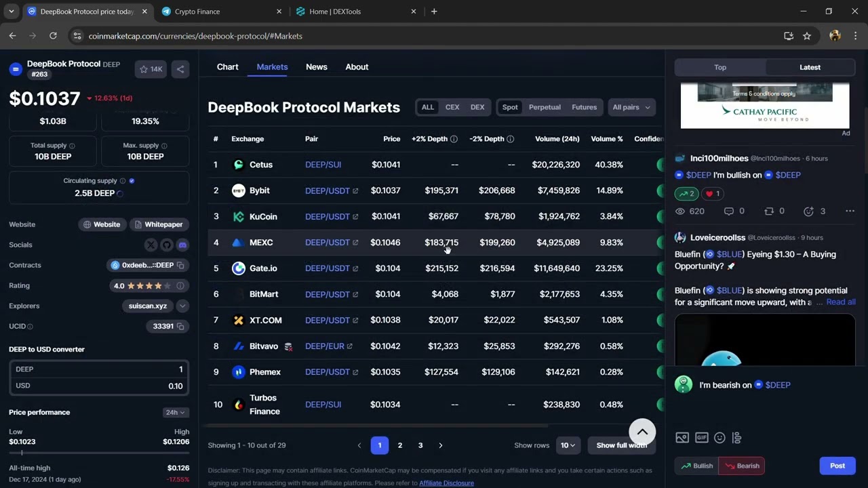868x488 pixels.
Task: Click the XT.COM exchange logo
Action: pos(238,321)
